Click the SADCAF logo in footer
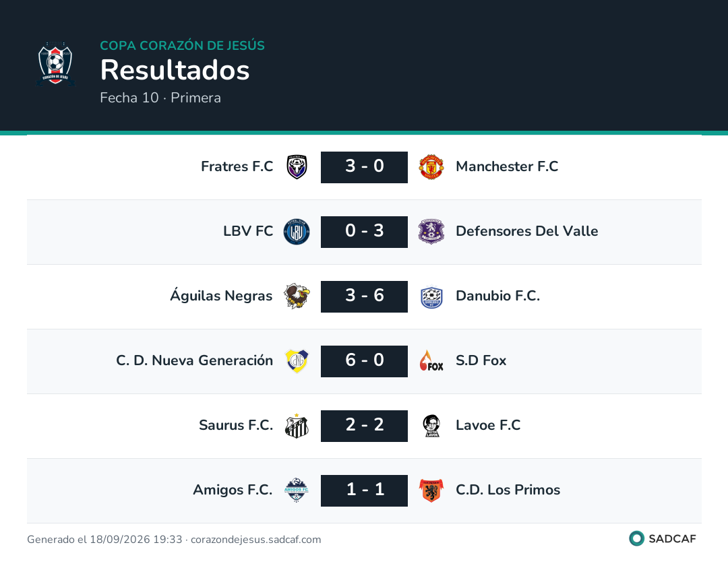Image resolution: width=728 pixels, height=574 pixels. tap(663, 538)
